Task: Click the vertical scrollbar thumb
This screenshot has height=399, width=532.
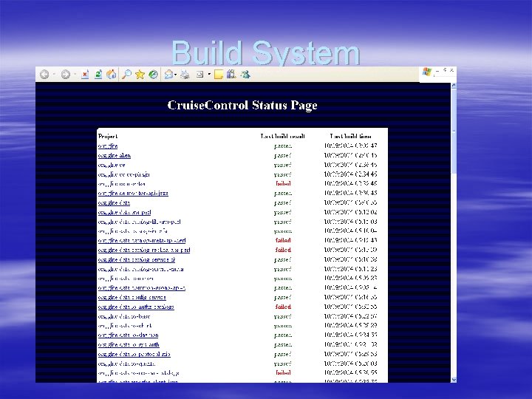Action: pyautogui.click(x=454, y=132)
